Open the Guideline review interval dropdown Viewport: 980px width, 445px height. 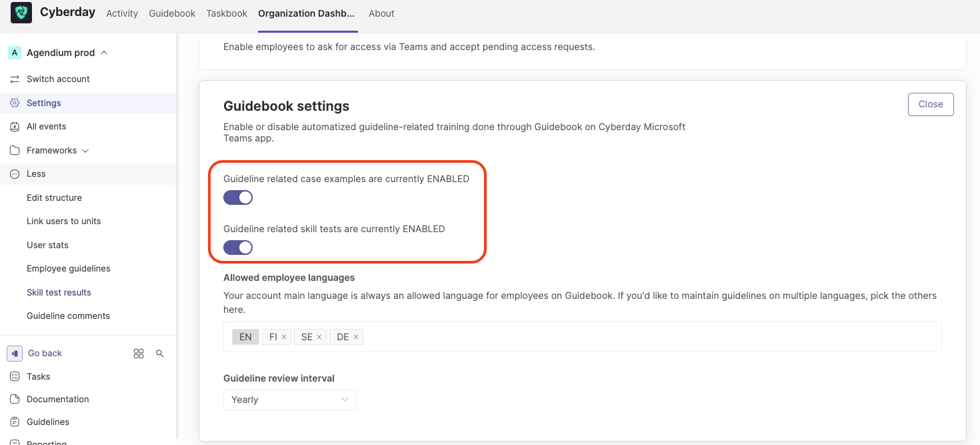290,400
